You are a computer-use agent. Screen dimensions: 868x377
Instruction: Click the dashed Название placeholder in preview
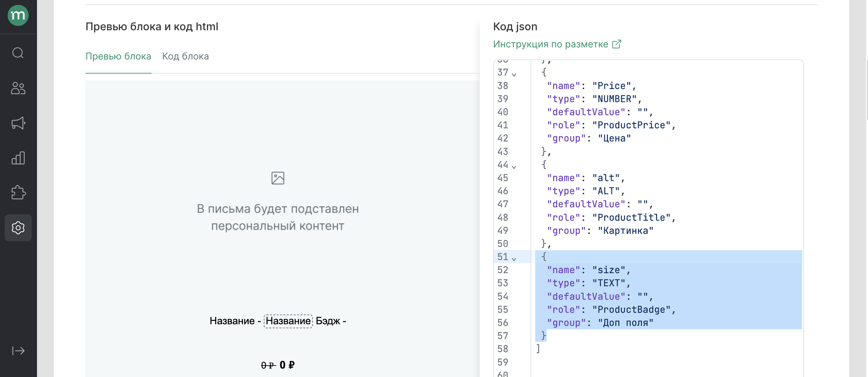coord(288,321)
